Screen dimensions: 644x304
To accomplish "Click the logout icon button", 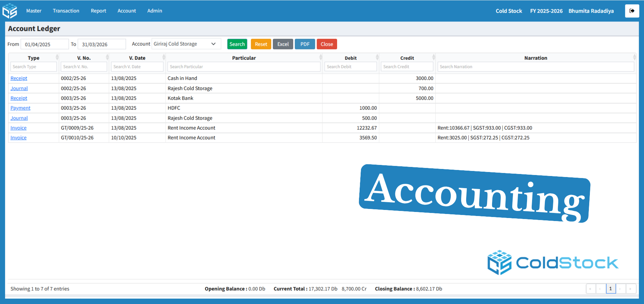I will (x=632, y=11).
